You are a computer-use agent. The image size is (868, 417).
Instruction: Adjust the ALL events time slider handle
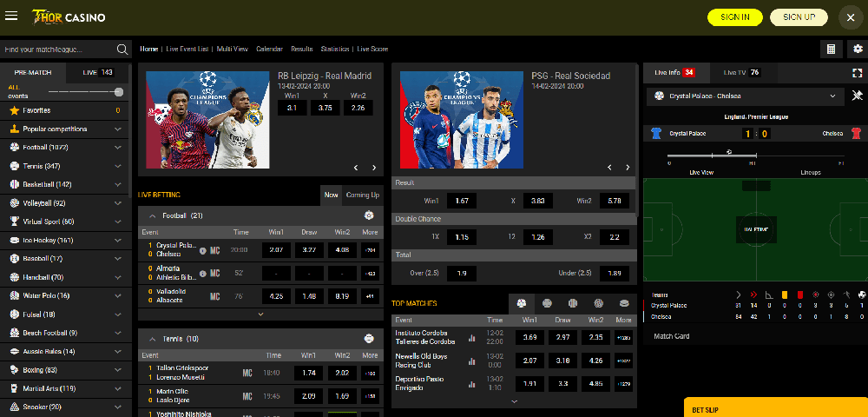click(119, 92)
